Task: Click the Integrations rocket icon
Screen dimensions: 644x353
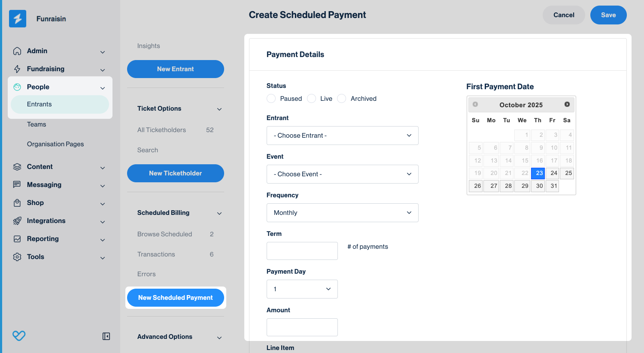Action: [17, 221]
